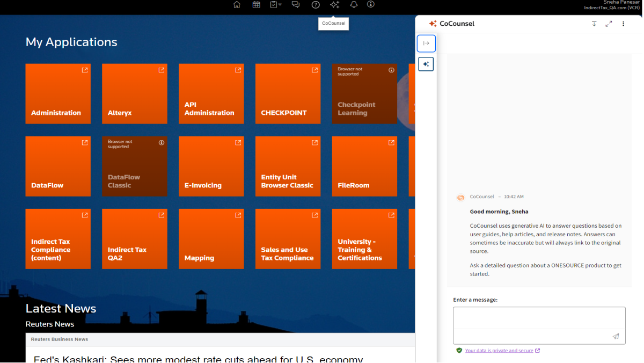Open CoCounsel three-dot more options menu
This screenshot has width=644, height=363.
(623, 24)
